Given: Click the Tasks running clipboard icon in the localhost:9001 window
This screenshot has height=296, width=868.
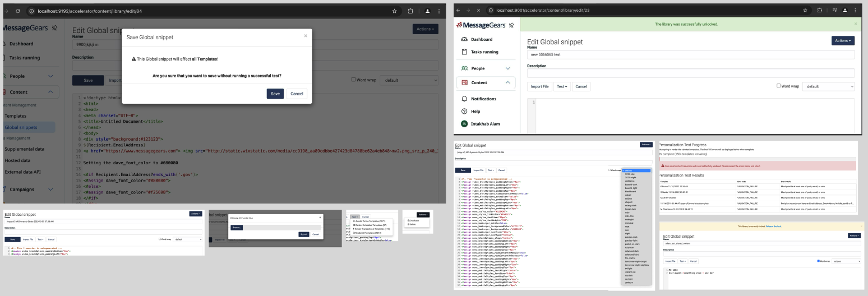Looking at the screenshot, I should (x=464, y=52).
